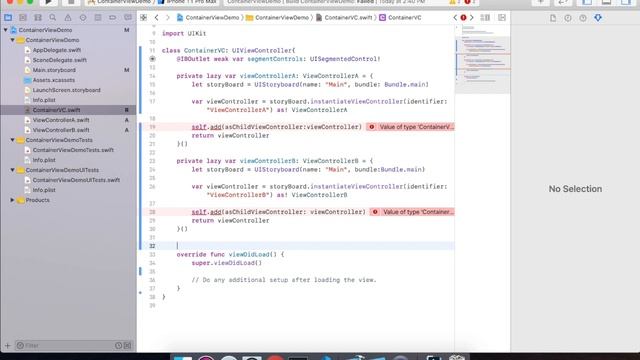This screenshot has width=640, height=360.
Task: Open the Report navigator tab
Action: (128, 18)
